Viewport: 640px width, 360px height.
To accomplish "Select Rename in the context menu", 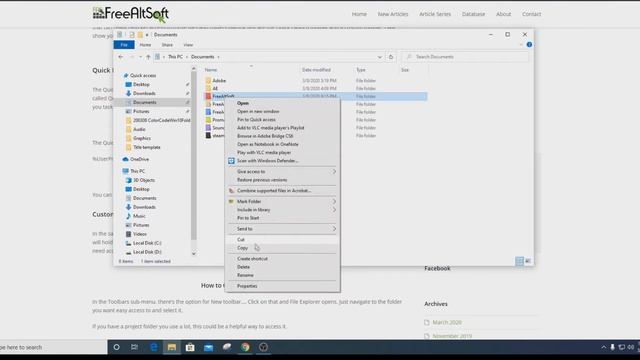I will [x=245, y=275].
